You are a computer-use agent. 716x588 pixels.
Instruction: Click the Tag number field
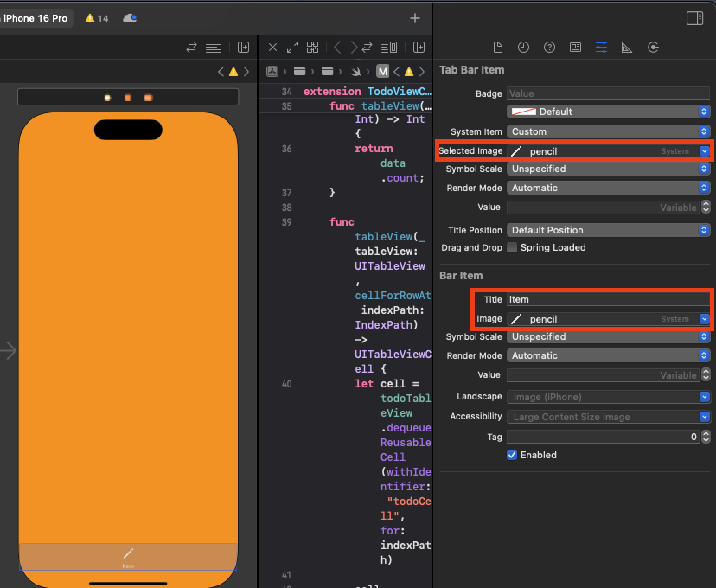click(603, 437)
